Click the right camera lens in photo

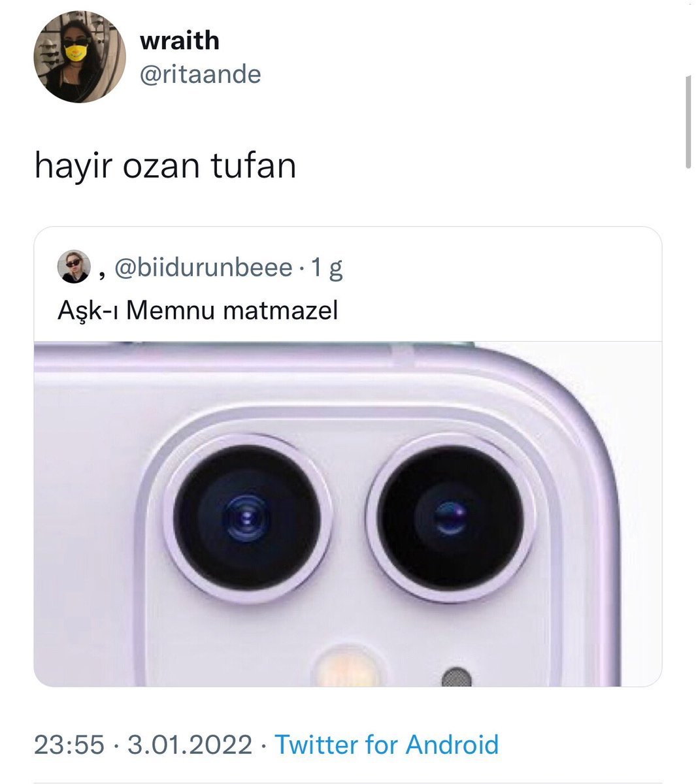(x=450, y=517)
